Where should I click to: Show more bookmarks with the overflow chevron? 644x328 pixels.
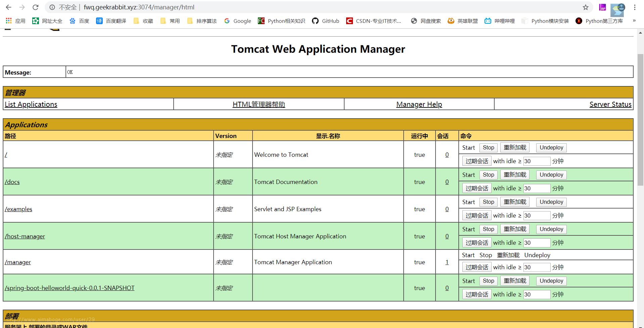pyautogui.click(x=634, y=21)
